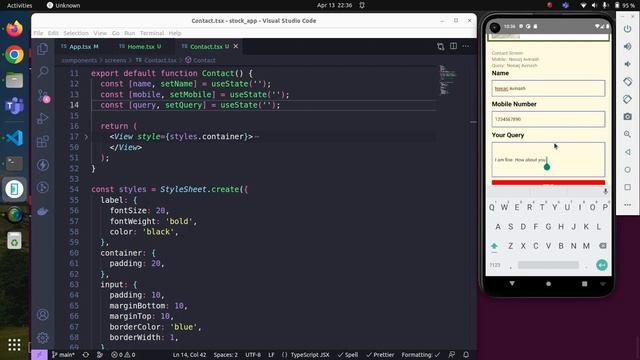
Task: Click Ln 14, Col 42 cursor position
Action: coord(189,355)
